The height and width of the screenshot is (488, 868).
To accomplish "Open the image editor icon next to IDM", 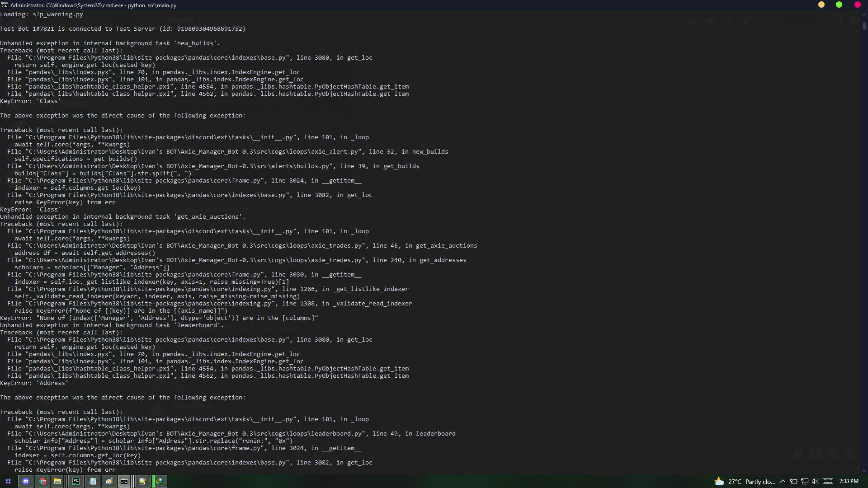I will coord(143,481).
